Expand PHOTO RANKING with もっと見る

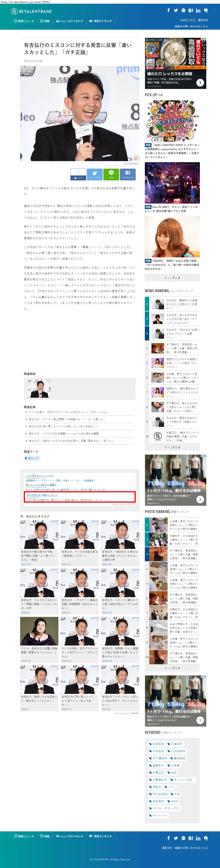tap(172, 668)
